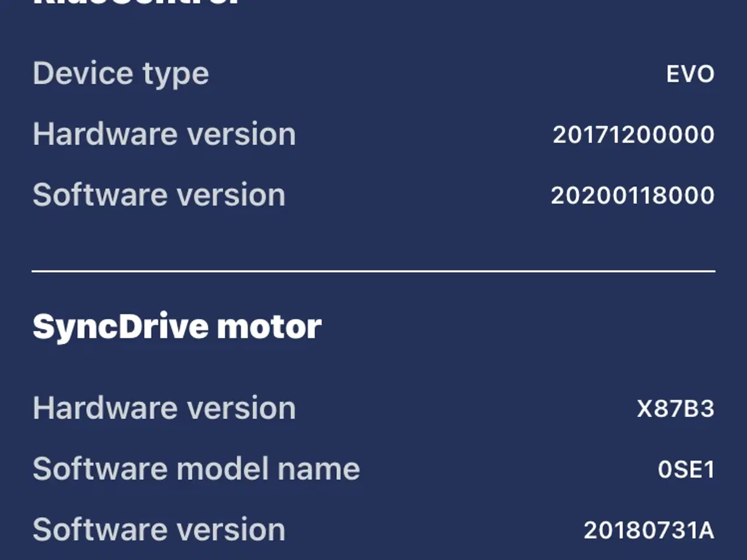This screenshot has height=560, width=747.
Task: Tap the Software version label above the divider
Action: click(159, 195)
